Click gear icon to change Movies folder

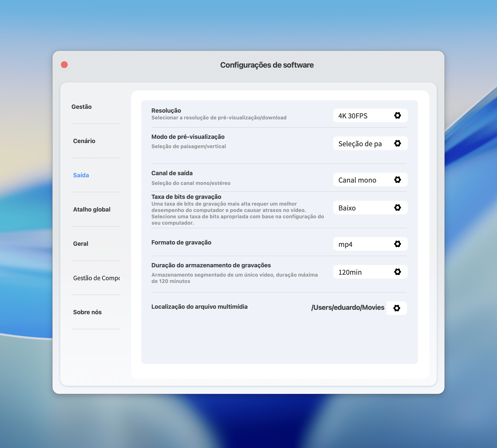coord(397,308)
